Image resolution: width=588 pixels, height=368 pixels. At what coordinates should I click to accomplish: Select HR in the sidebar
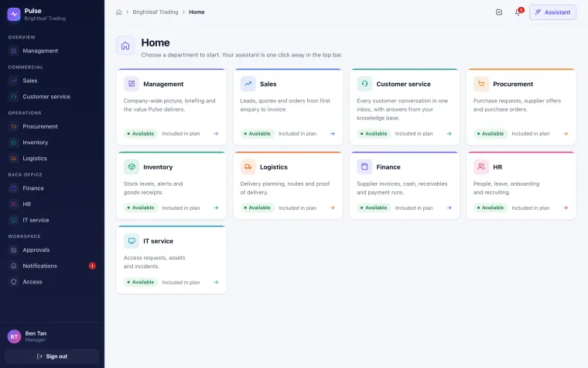pos(52,205)
